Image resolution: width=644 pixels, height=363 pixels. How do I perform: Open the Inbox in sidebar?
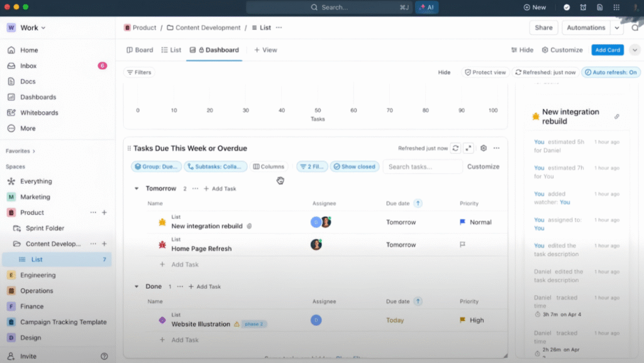pyautogui.click(x=28, y=65)
